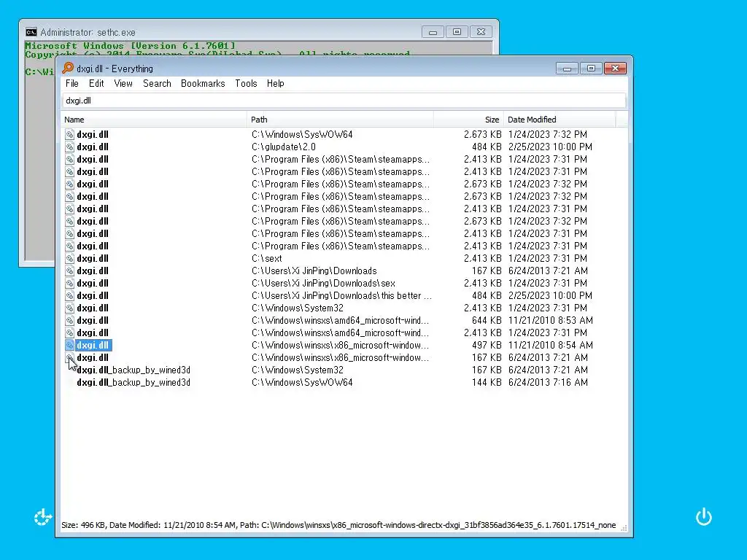Click date 11/21/2010 8:54 AM in results list
Image resolution: width=747 pixels, height=560 pixels.
click(550, 345)
